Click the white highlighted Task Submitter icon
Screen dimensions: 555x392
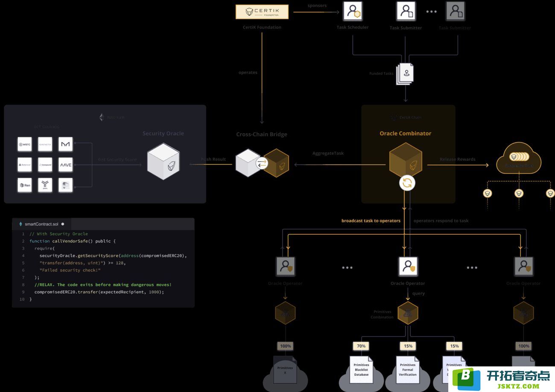pos(406,11)
